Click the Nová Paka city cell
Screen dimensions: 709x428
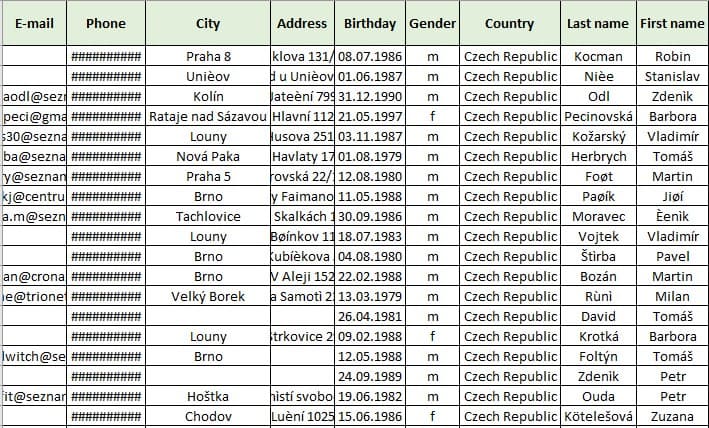pyautogui.click(x=208, y=156)
